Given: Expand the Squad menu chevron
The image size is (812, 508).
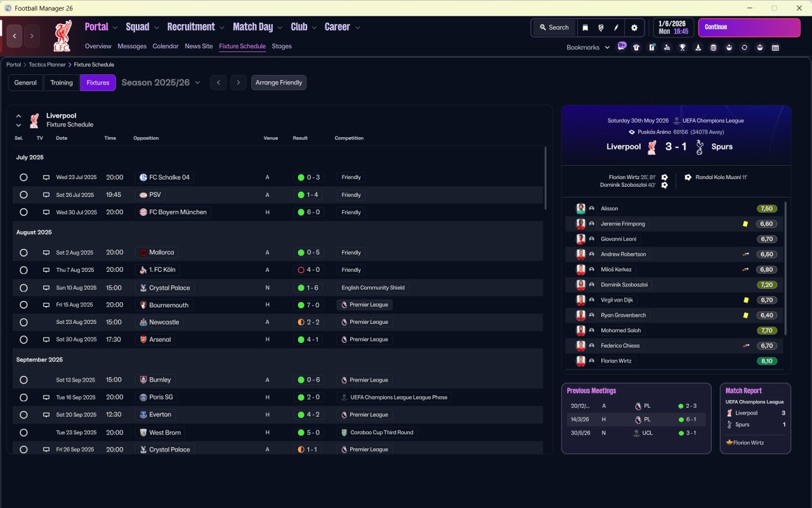Looking at the screenshot, I should click(157, 28).
